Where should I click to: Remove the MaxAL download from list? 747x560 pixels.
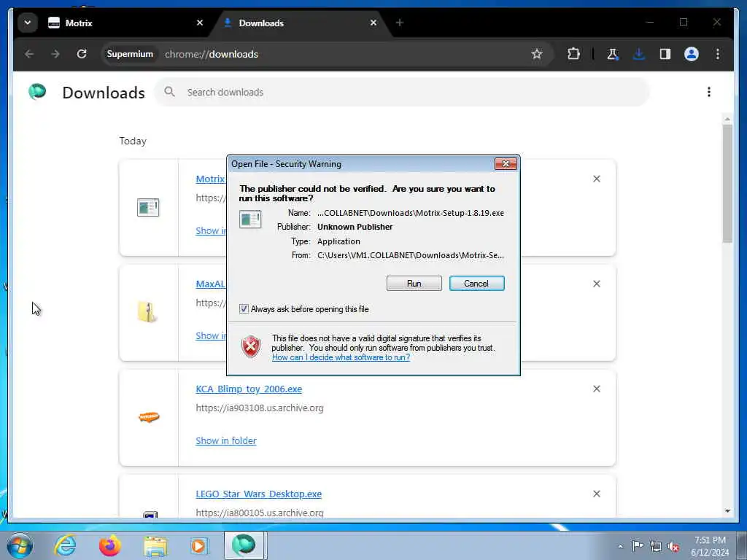[597, 284]
